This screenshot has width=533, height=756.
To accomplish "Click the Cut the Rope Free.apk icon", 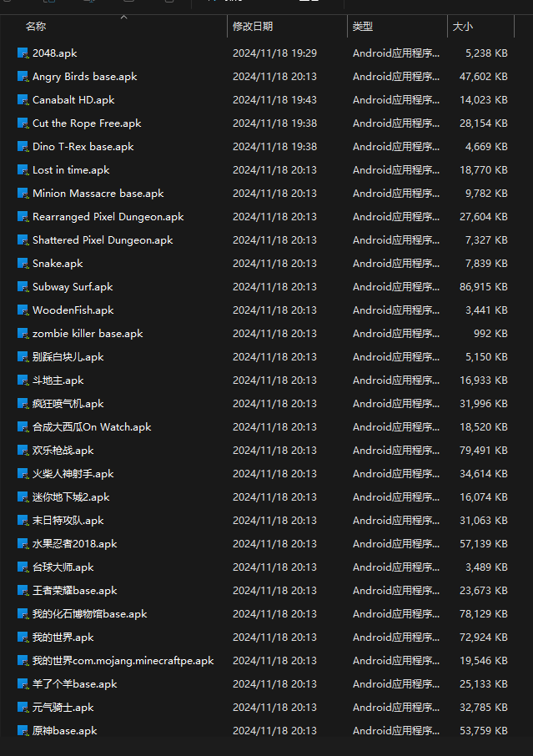I will pos(23,123).
